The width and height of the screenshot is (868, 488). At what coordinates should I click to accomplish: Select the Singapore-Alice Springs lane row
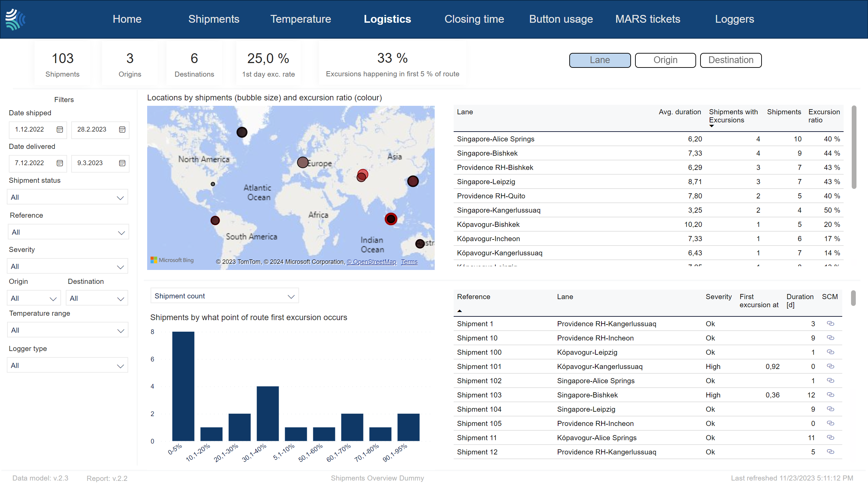648,139
